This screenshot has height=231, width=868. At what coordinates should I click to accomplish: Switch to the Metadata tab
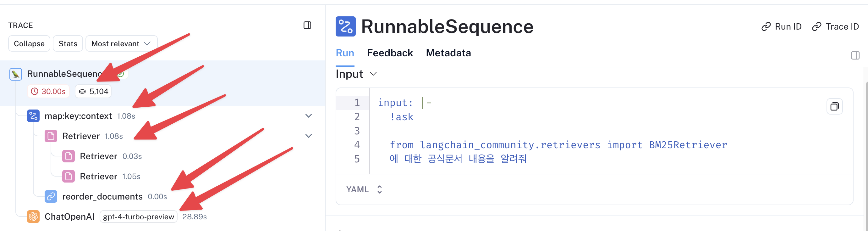click(x=448, y=53)
